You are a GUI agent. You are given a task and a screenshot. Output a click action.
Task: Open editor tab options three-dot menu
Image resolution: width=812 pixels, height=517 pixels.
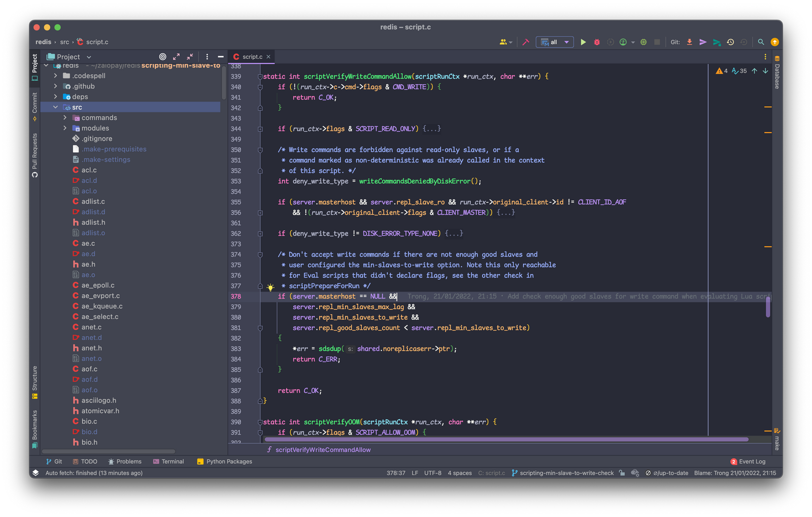765,57
